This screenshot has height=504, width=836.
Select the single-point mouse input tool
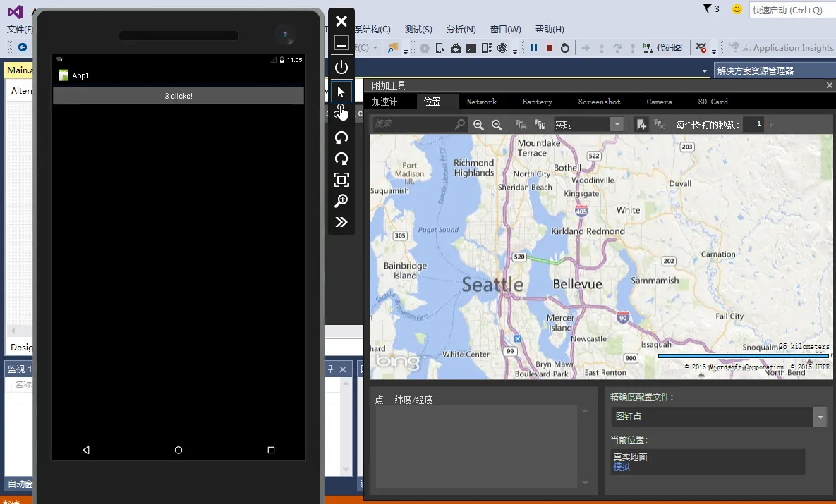tap(341, 92)
